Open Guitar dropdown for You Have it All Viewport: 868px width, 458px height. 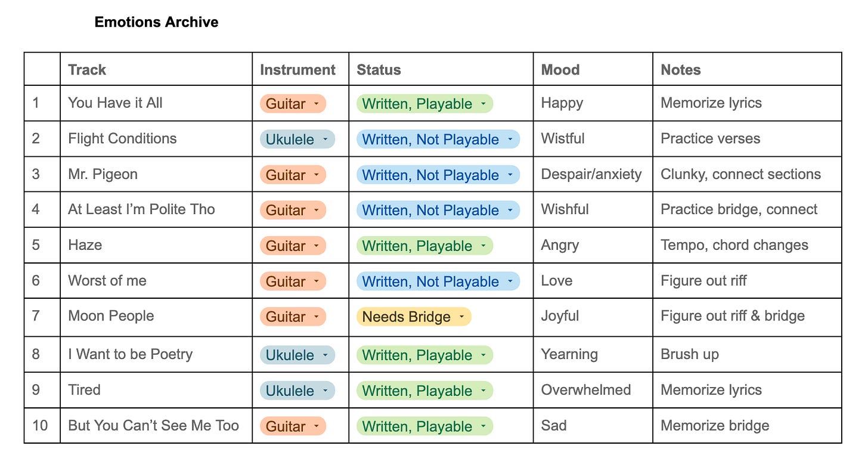pos(293,104)
